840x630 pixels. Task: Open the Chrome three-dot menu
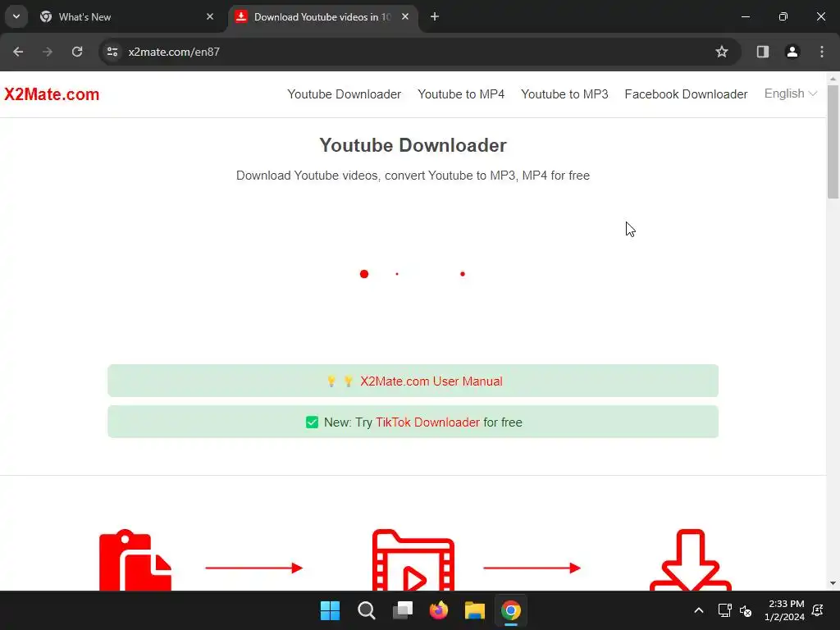pyautogui.click(x=822, y=52)
